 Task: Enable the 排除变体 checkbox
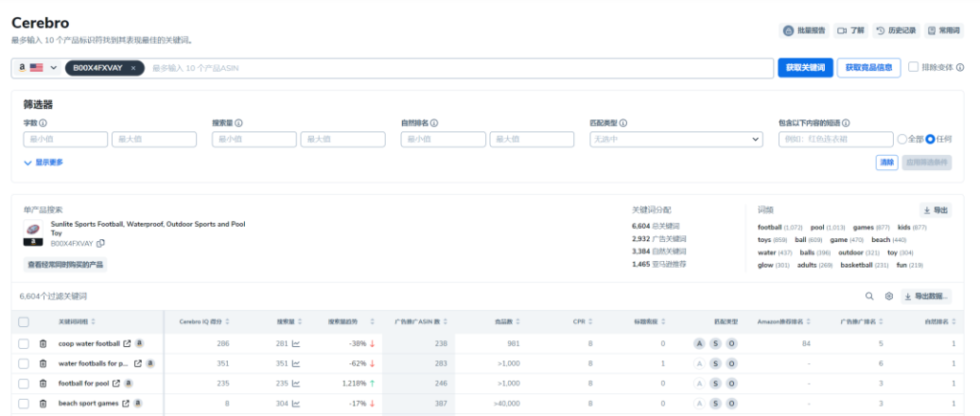coord(913,67)
